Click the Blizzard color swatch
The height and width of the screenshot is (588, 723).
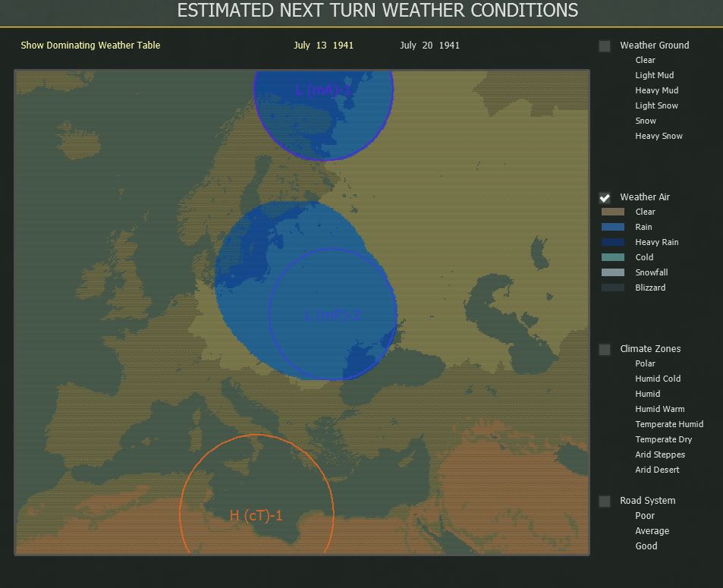[613, 288]
